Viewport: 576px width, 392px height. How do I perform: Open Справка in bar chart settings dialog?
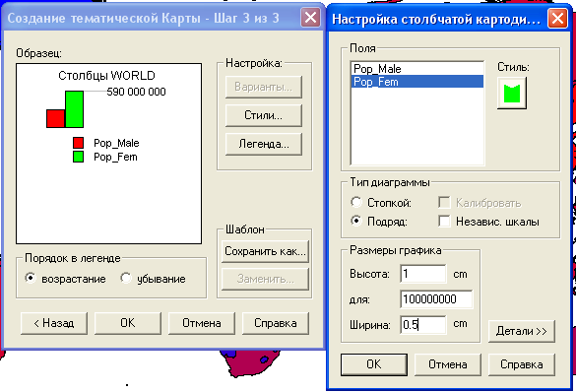coord(521,364)
